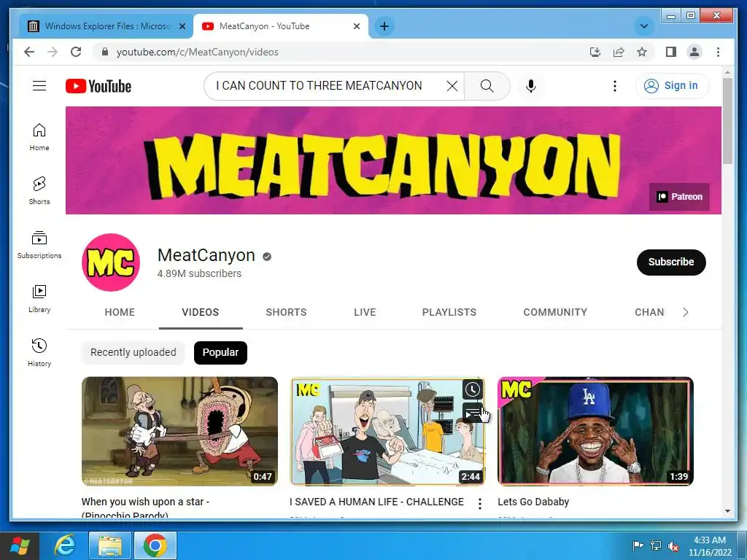Show more channel tabs with chevron

pos(686,312)
